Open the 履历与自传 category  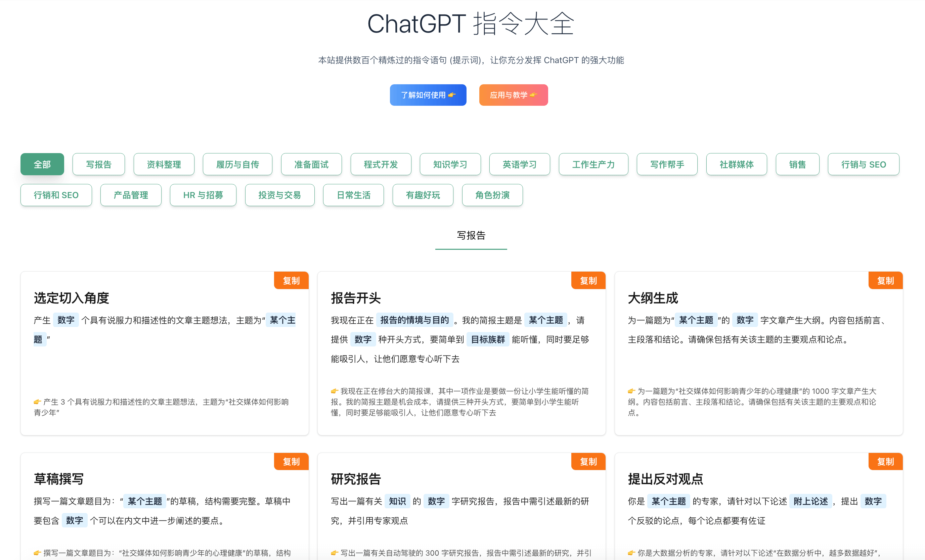[x=237, y=164]
